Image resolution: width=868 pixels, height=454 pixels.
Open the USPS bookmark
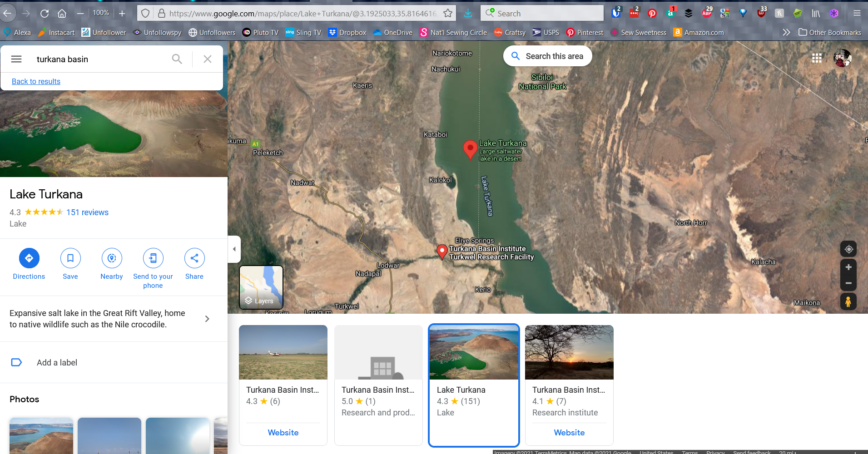546,32
